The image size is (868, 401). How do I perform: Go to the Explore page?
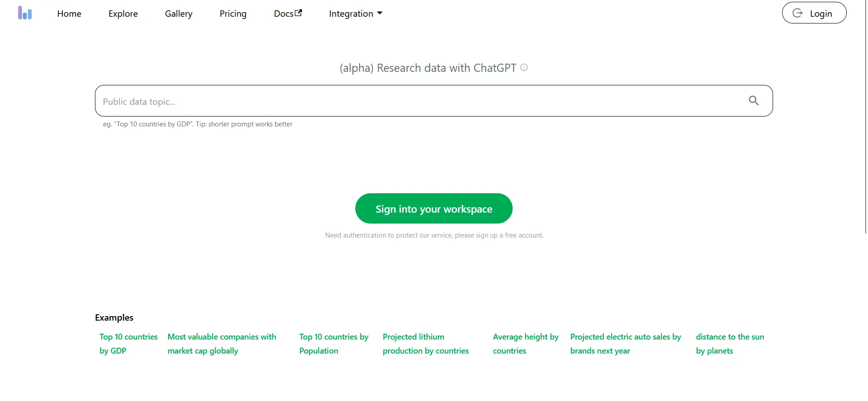pyautogui.click(x=123, y=14)
